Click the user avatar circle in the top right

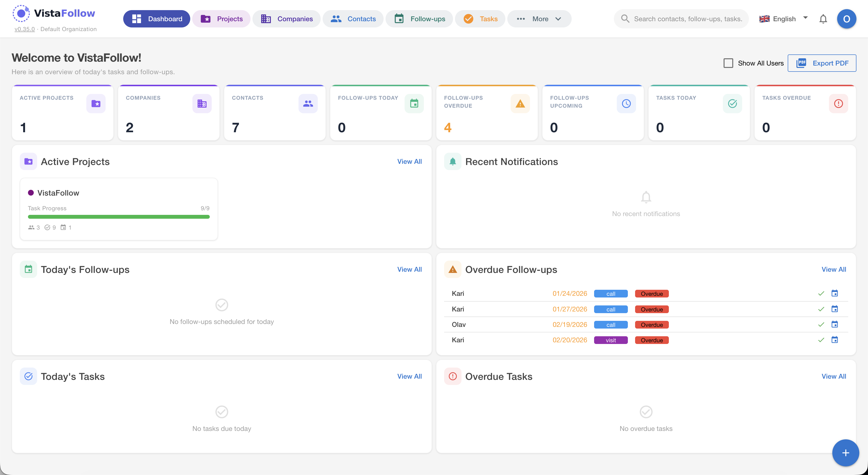847,19
